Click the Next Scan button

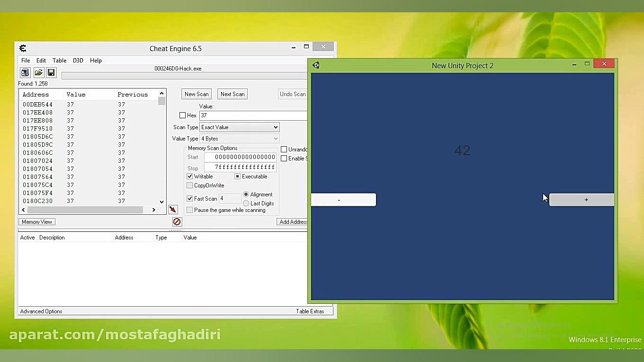pyautogui.click(x=233, y=94)
